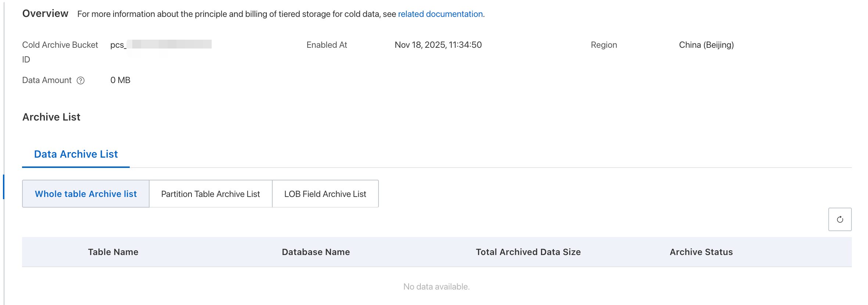
Task: Click the Table Name column header
Action: [x=113, y=252]
